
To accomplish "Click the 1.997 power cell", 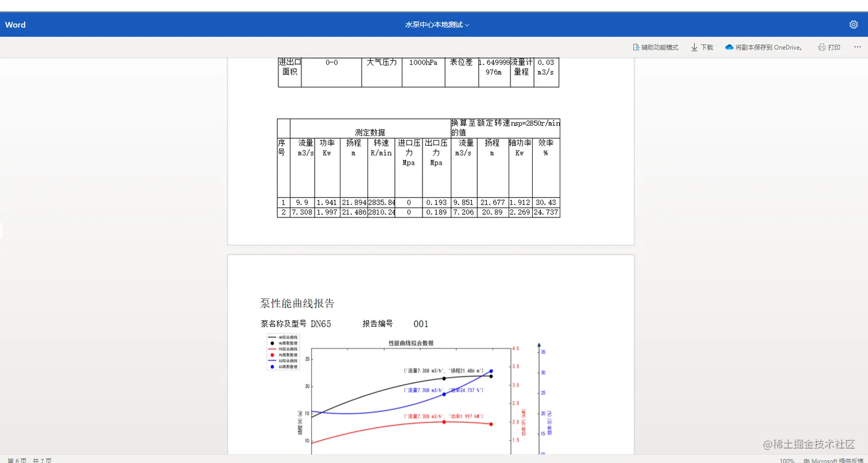I will point(327,212).
